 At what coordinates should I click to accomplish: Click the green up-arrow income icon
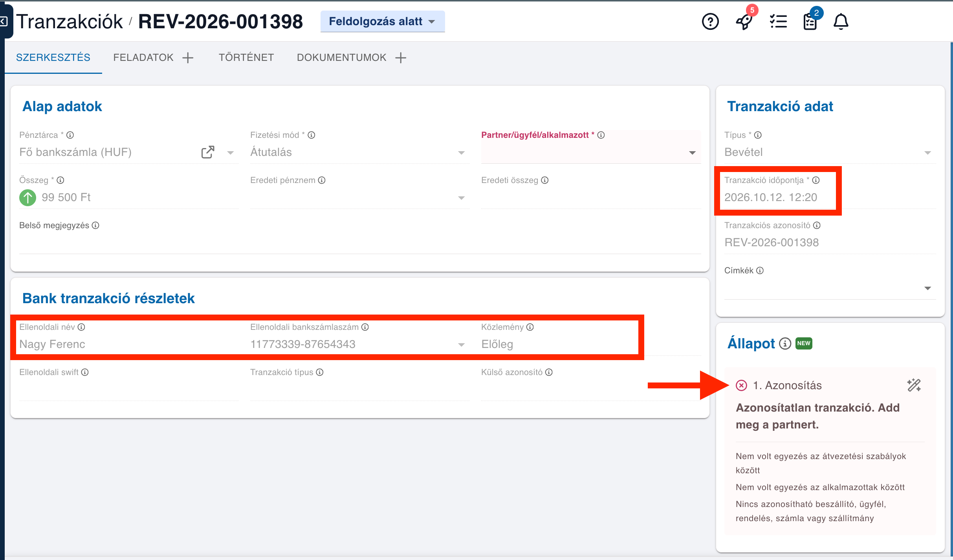coord(27,198)
